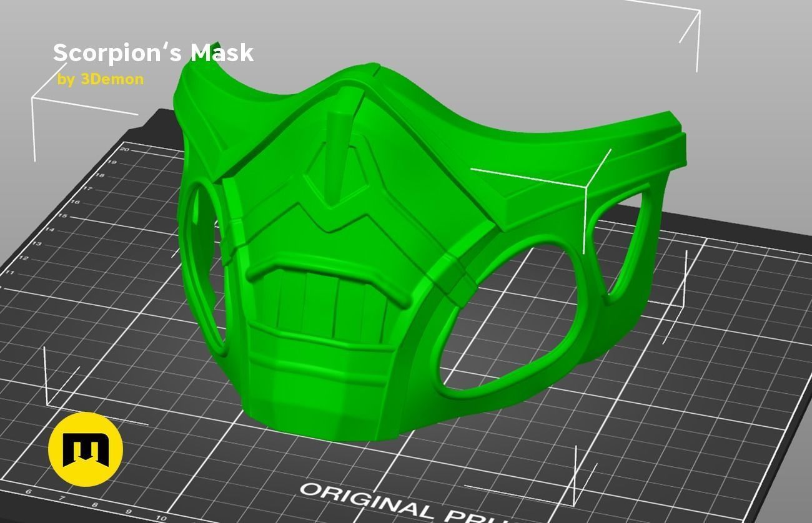Click the yellow round M logo
Screen dimensions: 812x523
pyautogui.click(x=86, y=449)
